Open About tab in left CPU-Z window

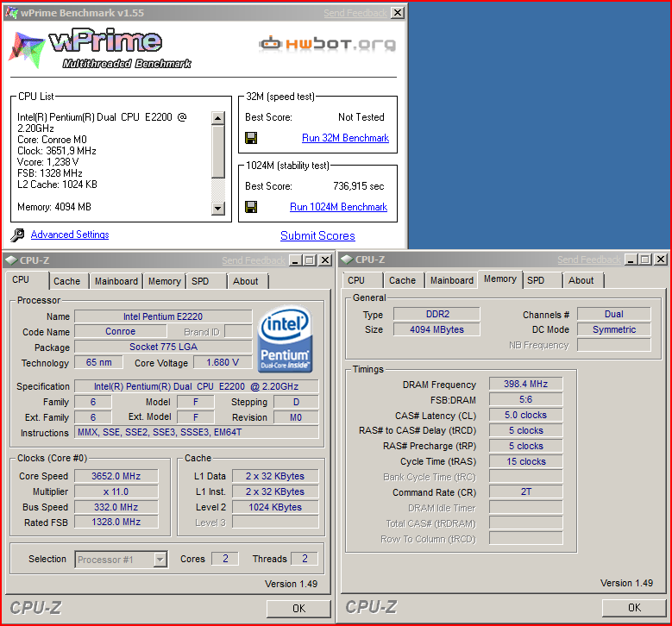coord(246,281)
